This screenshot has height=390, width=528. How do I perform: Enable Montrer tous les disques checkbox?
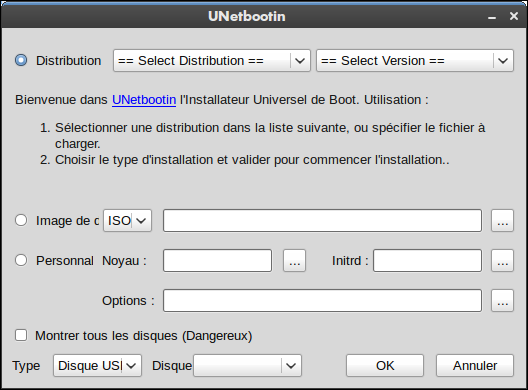(x=21, y=335)
